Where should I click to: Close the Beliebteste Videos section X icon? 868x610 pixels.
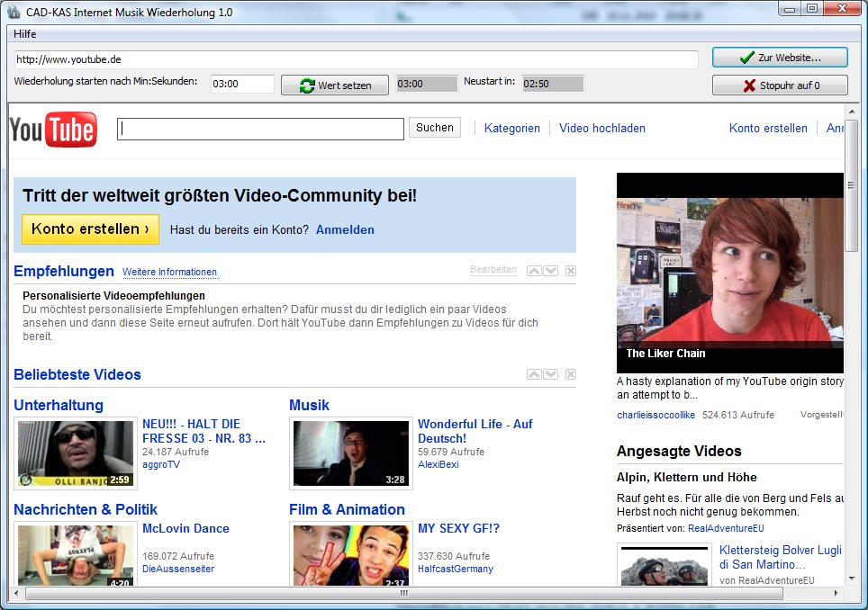[x=571, y=374]
